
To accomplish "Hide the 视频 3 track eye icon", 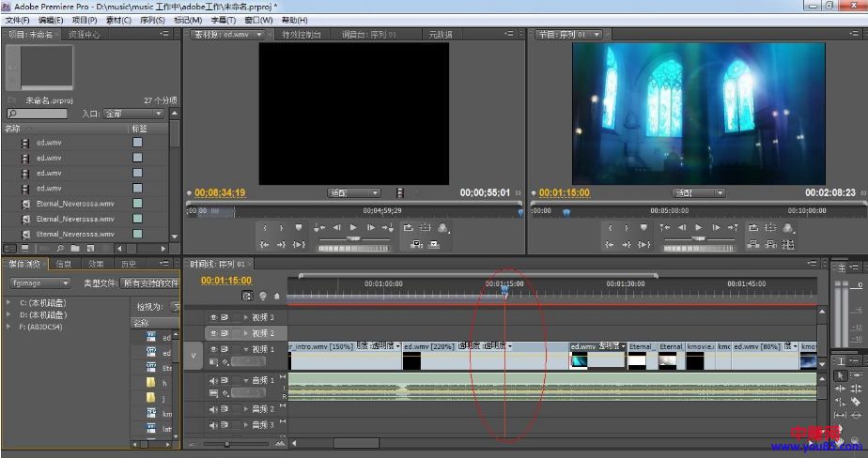I will click(212, 317).
